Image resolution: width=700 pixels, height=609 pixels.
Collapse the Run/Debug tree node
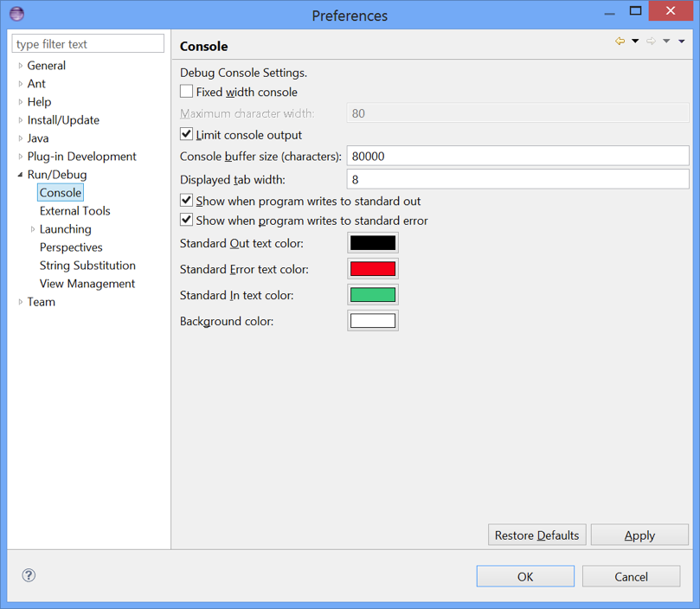point(21,175)
